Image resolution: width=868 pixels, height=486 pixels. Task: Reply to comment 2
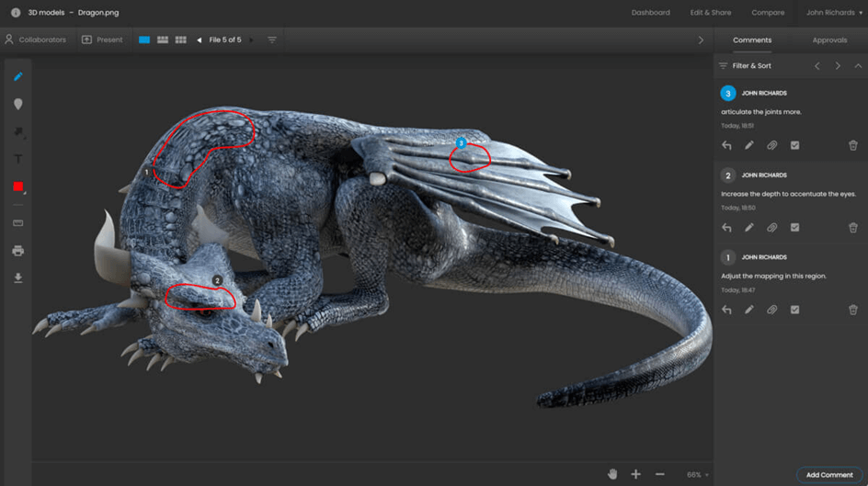click(x=726, y=228)
